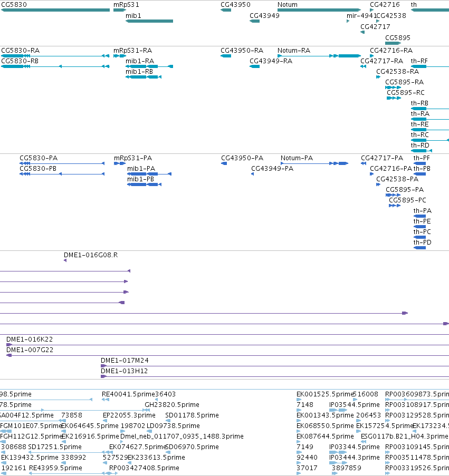Click the th-PB label
449x476 pixels.
[x=422, y=169]
